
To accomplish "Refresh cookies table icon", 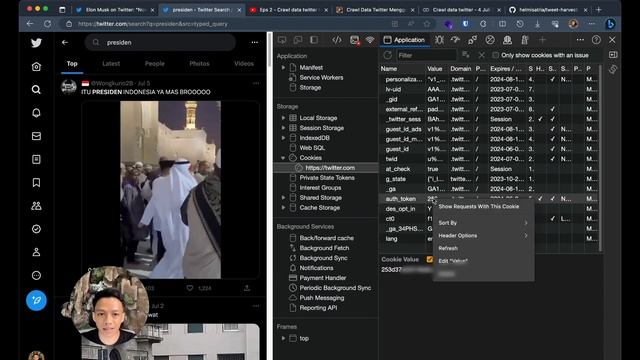I will pos(387,55).
